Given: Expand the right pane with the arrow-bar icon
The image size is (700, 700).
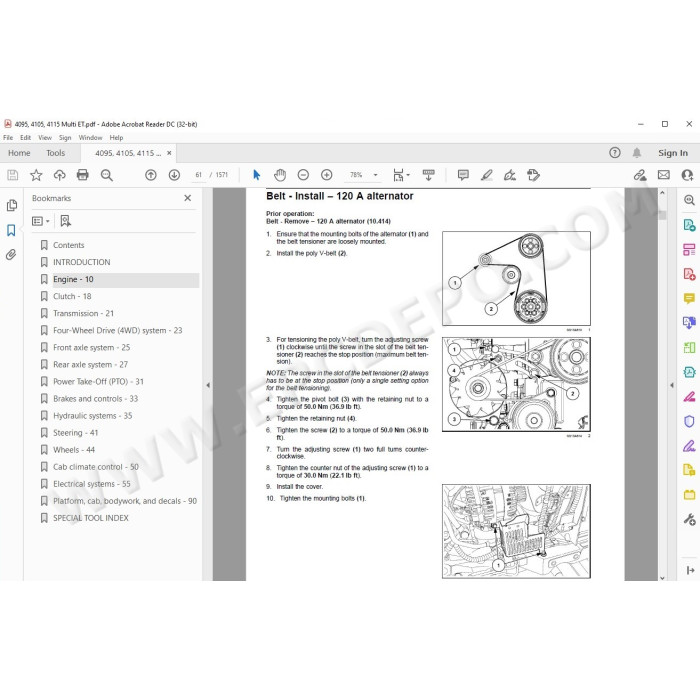Looking at the screenshot, I should coord(690,570).
